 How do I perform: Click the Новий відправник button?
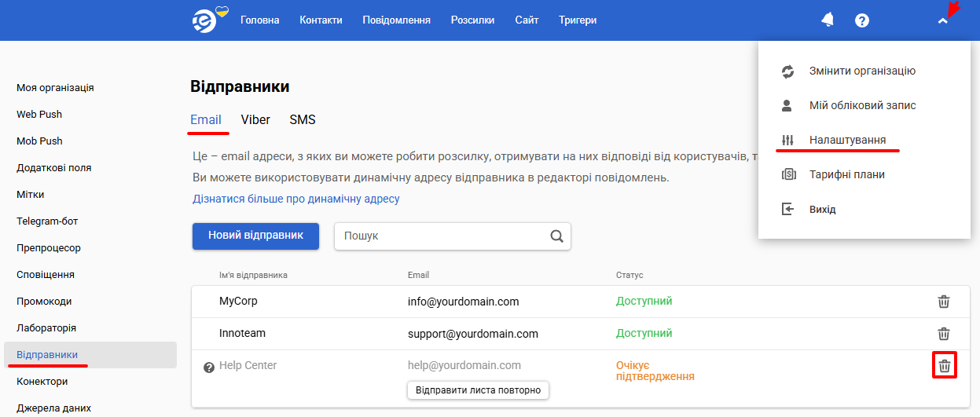point(255,236)
